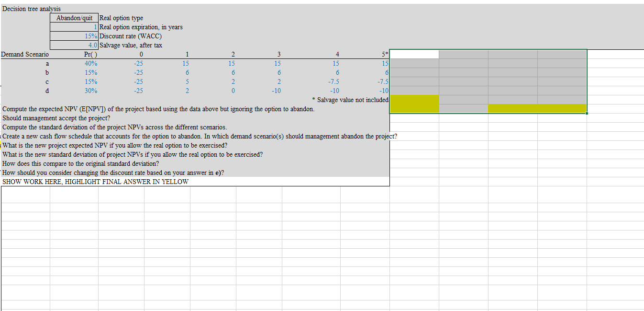Select the salvage value cell showing 4.0
The height and width of the screenshot is (311, 644).
tap(74, 45)
